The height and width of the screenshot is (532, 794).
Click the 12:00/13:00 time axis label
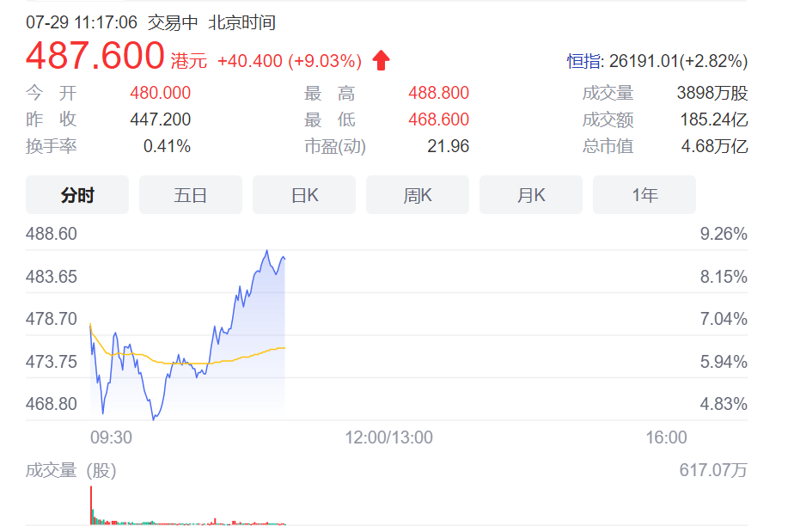click(x=388, y=437)
